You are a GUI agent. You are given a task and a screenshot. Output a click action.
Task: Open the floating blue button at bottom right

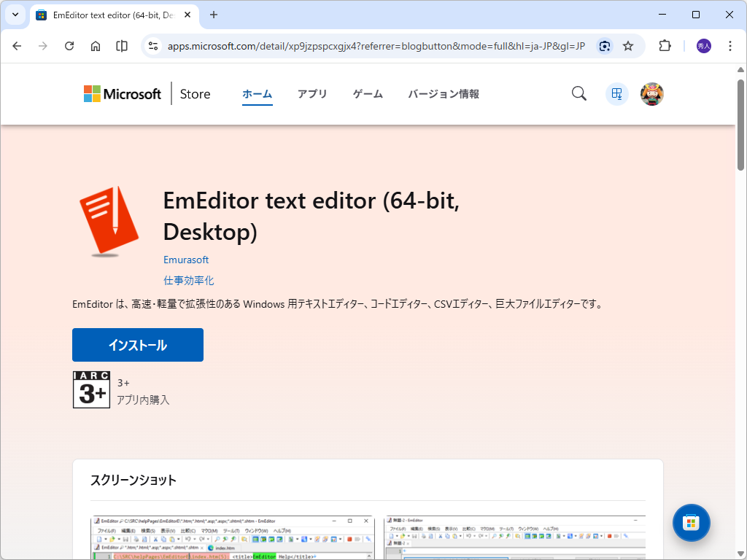(691, 523)
